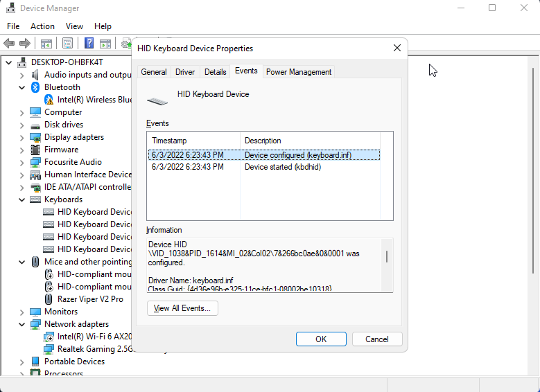This screenshot has height=392, width=540.
Task: Click the HID Keyboard Device label in dialog
Action: [214, 94]
